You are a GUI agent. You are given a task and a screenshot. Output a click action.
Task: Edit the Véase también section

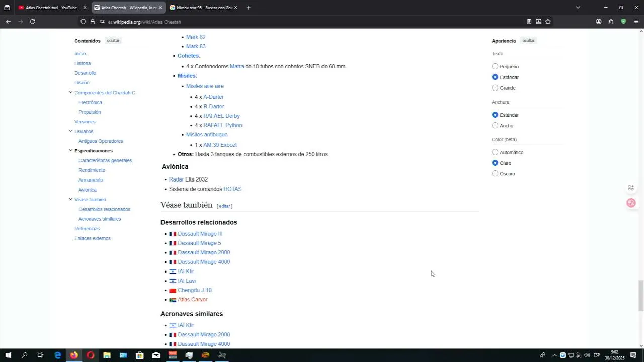[x=224, y=206]
